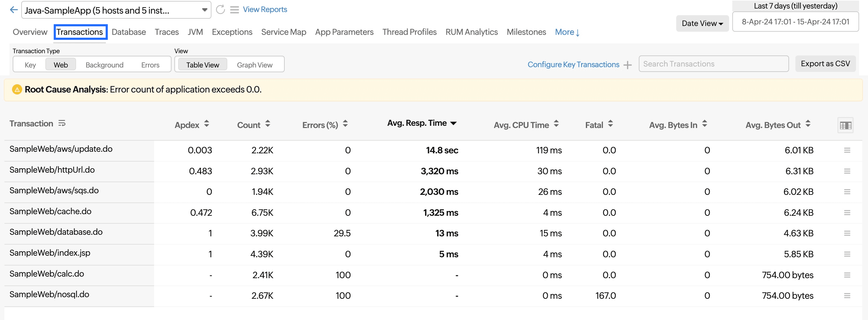This screenshot has height=320, width=868.
Task: Click the warning icon in Root Cause Analysis banner
Action: click(x=17, y=90)
